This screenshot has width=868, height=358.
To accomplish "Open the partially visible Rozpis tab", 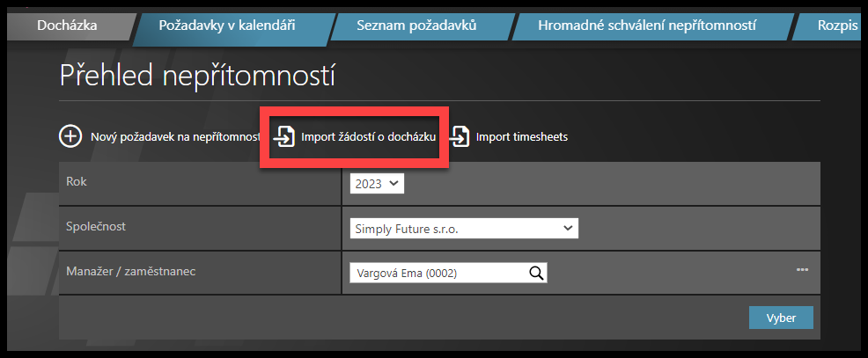I will click(x=835, y=26).
